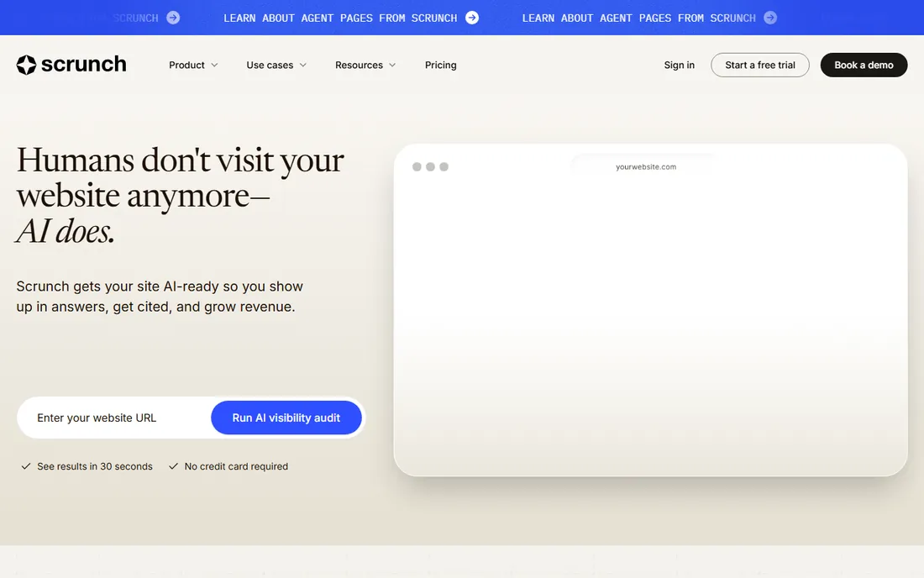Click the yourwebsite.com address bar
This screenshot has height=578, width=924.
646,166
